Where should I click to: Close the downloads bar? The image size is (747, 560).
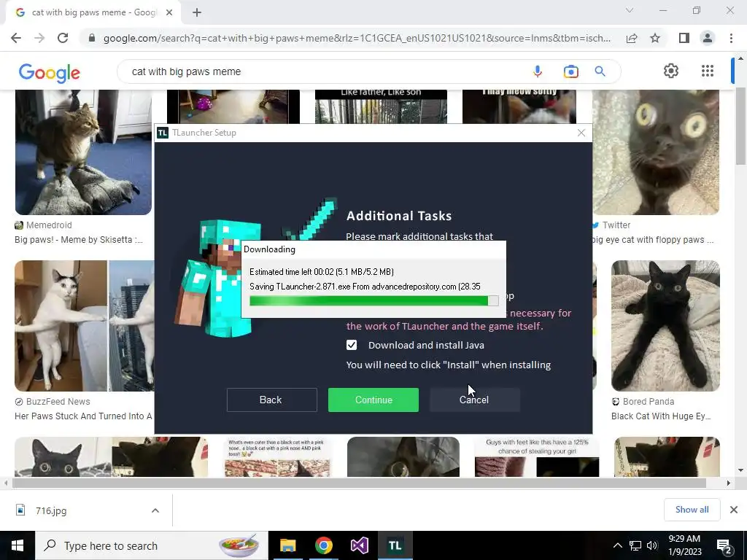click(x=734, y=510)
